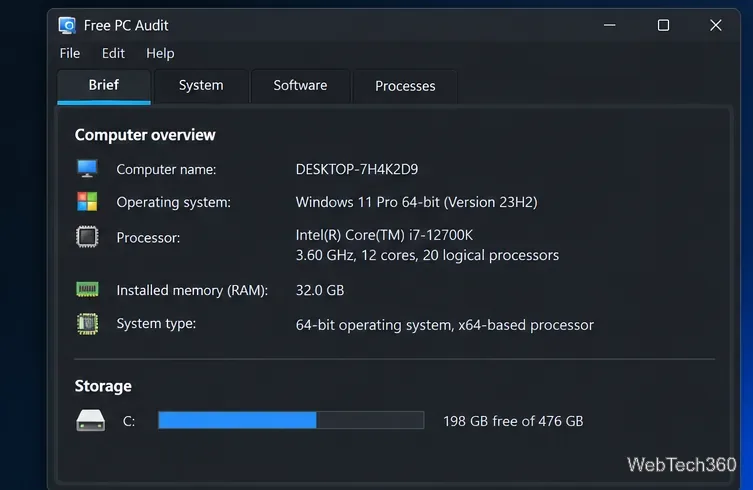The width and height of the screenshot is (753, 490).
Task: Click the 32.0 GB memory value
Action: click(x=320, y=290)
